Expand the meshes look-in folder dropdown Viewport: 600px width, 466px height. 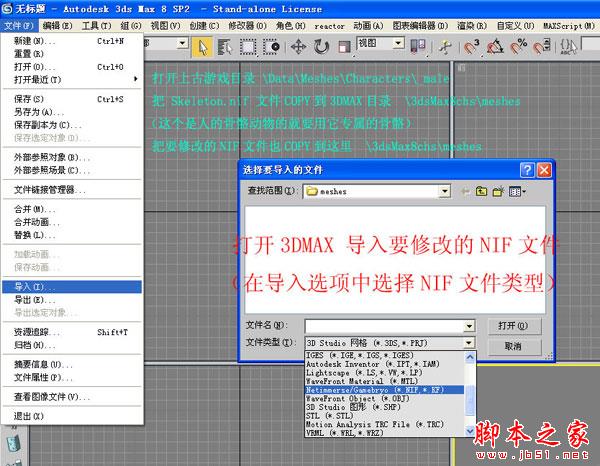(x=445, y=191)
